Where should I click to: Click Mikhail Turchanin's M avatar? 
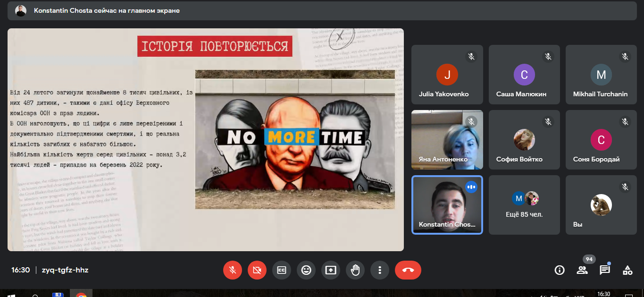(x=601, y=75)
